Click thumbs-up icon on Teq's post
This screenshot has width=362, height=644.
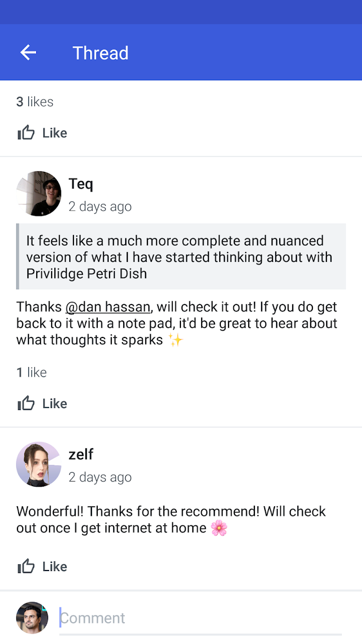26,403
